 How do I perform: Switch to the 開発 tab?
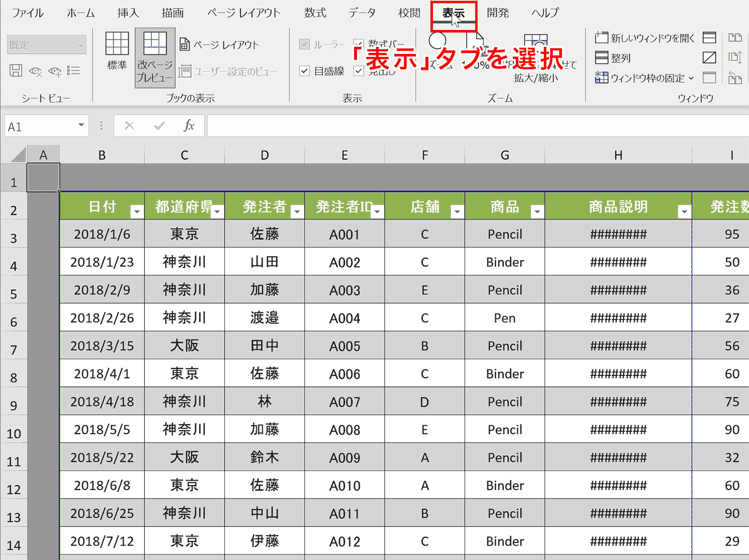498,13
